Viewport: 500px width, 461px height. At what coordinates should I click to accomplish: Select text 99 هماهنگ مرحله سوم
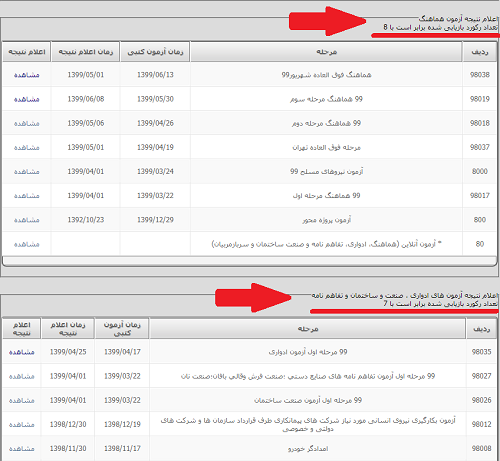326,99
